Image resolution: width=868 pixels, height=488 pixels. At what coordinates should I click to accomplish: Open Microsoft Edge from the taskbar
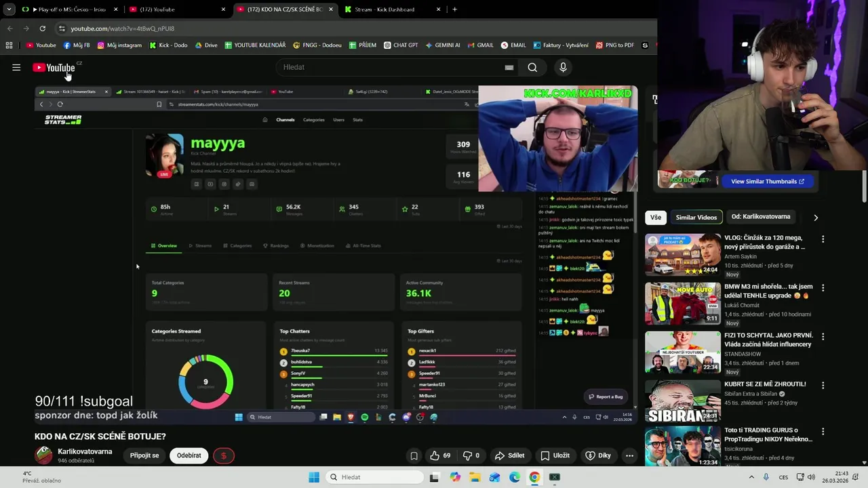coord(515,477)
